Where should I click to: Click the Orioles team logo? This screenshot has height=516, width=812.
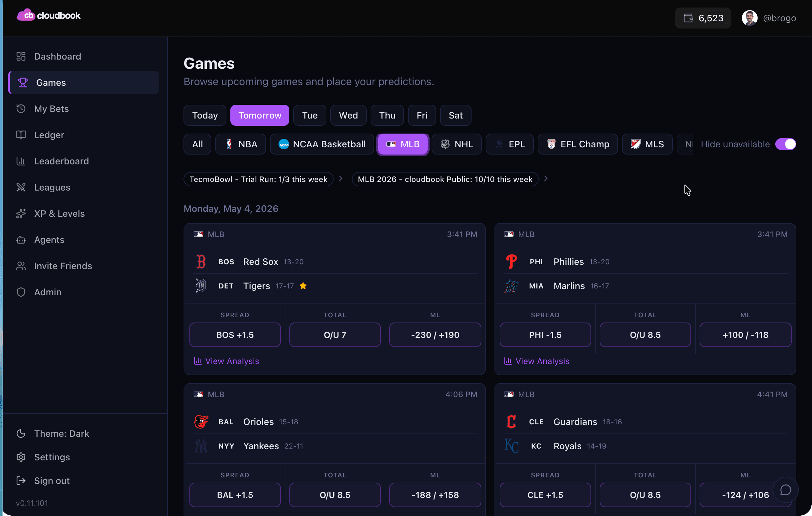201,422
